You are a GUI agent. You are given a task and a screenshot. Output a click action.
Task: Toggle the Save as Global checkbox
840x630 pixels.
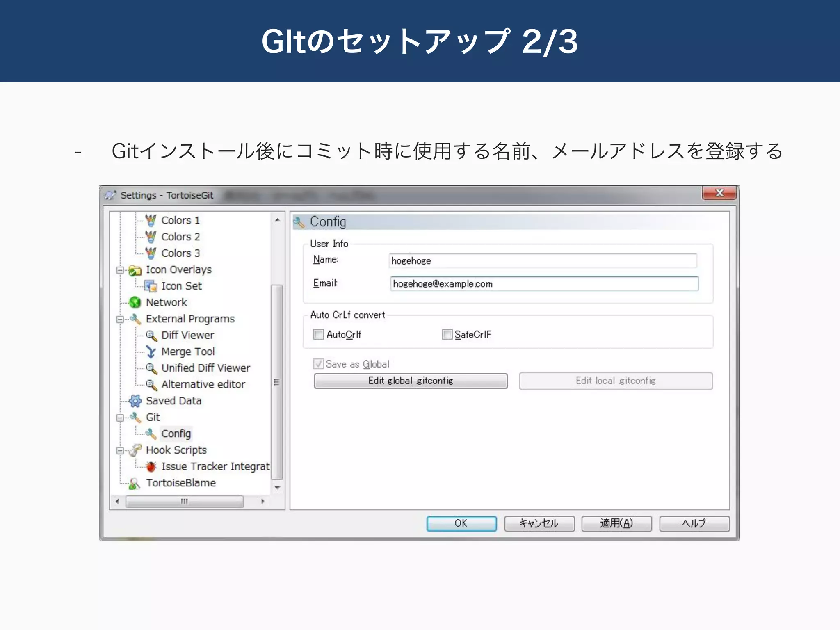[318, 364]
